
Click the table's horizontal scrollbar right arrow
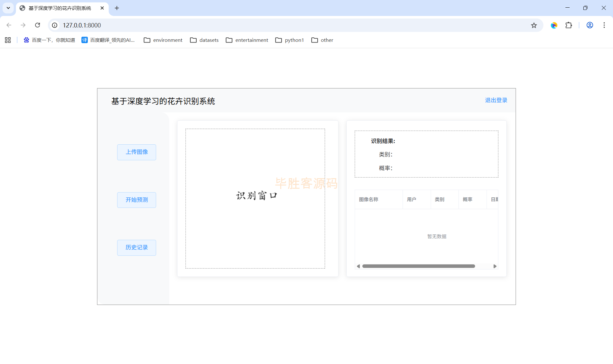pos(495,266)
